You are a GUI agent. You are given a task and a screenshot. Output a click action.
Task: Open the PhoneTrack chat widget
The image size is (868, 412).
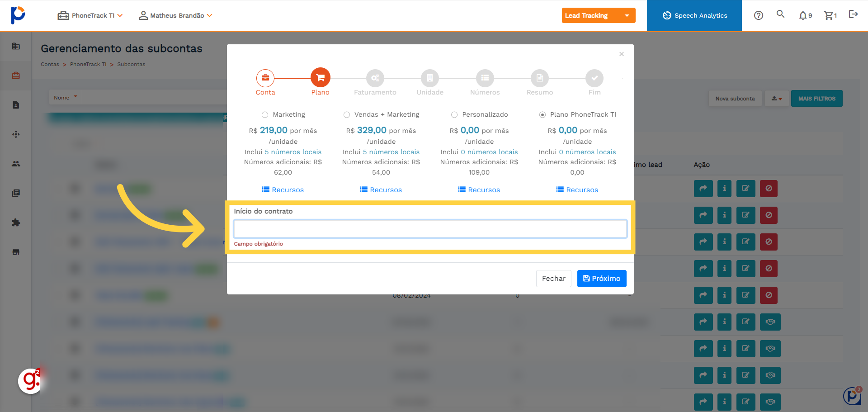tap(852, 396)
